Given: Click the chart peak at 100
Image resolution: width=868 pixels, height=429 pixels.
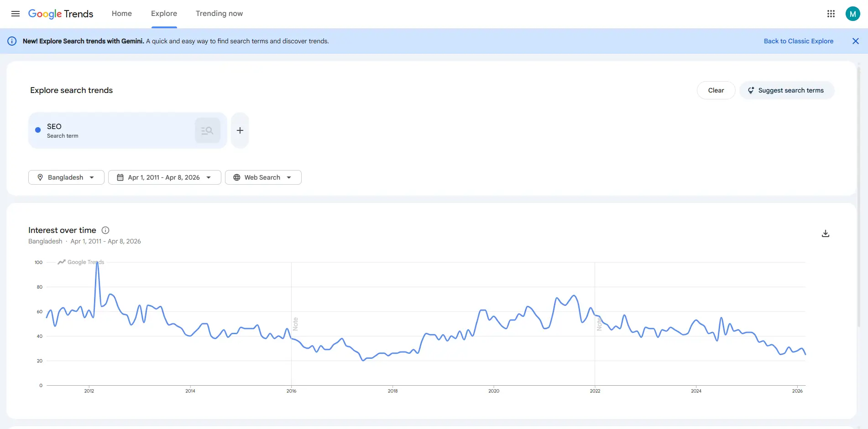Looking at the screenshot, I should tap(97, 263).
